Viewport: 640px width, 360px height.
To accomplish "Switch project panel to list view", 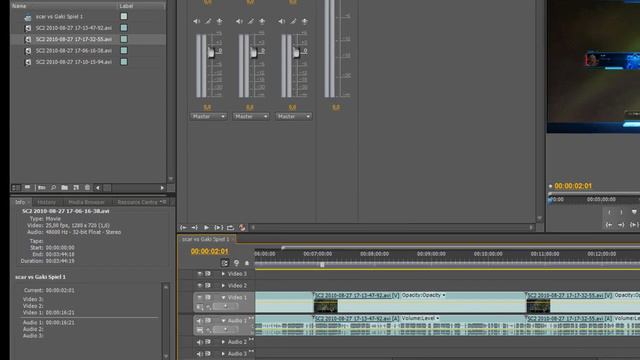I will [16, 188].
